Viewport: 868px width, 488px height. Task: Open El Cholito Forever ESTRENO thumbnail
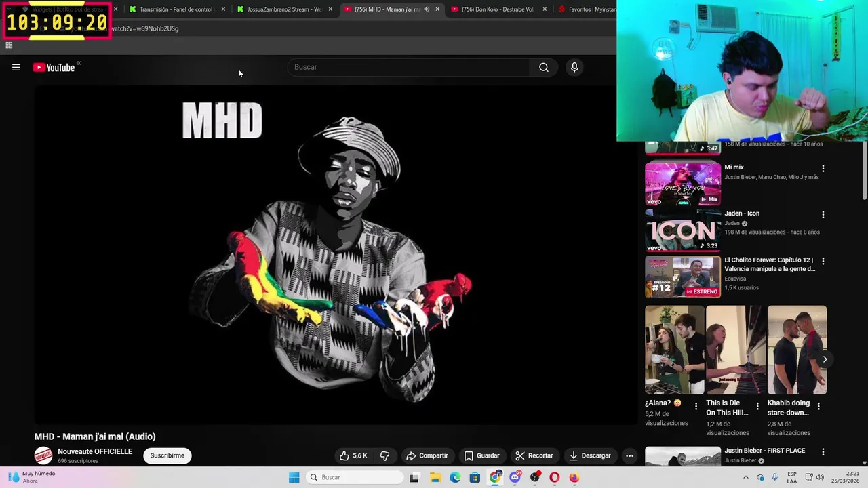pyautogui.click(x=683, y=277)
